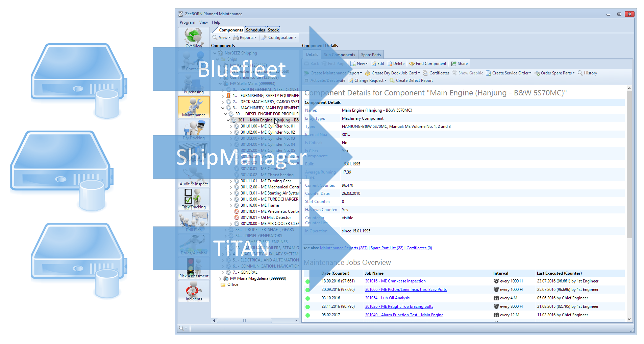The image size is (644, 344).
Task: Open the Certificates (0) link
Action: [419, 248]
